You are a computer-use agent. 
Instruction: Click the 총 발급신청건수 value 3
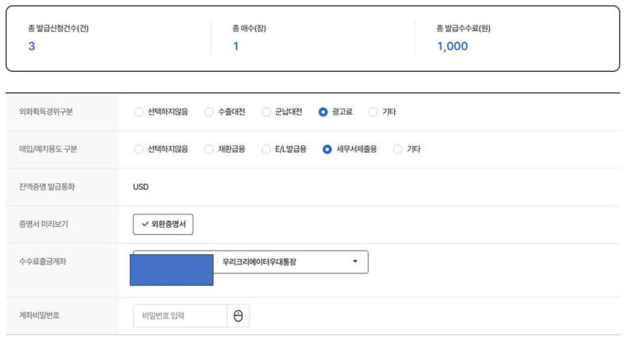point(31,47)
